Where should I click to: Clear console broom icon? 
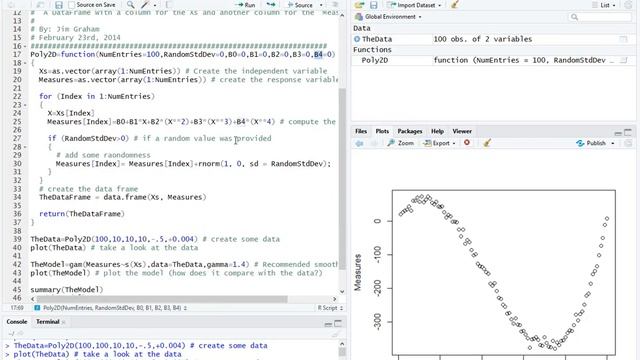click(x=336, y=334)
